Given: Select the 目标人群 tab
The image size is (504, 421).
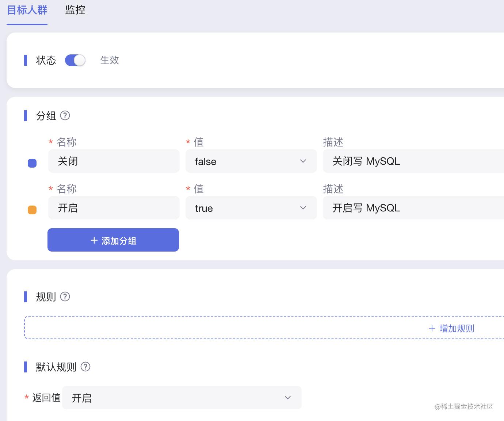Looking at the screenshot, I should (x=27, y=10).
